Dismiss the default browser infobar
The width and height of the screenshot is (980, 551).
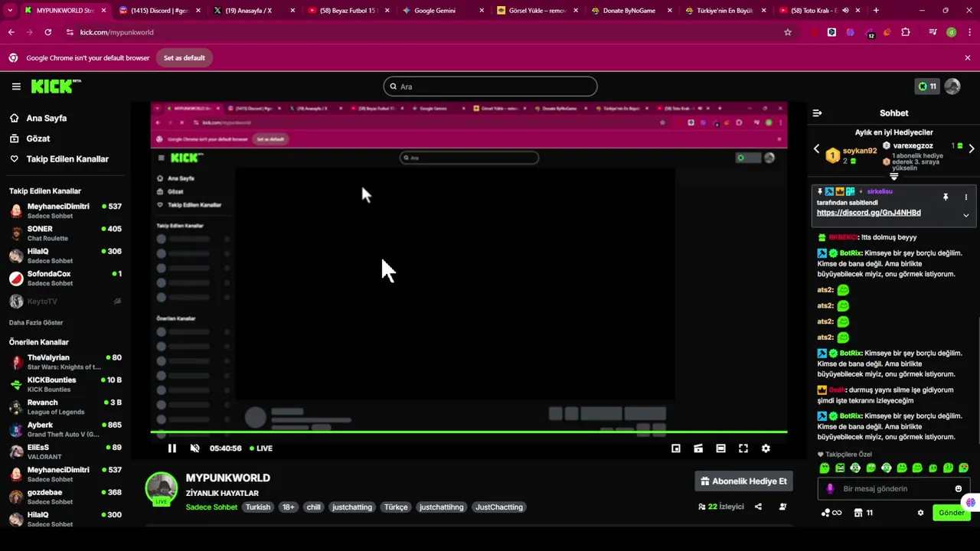(967, 57)
